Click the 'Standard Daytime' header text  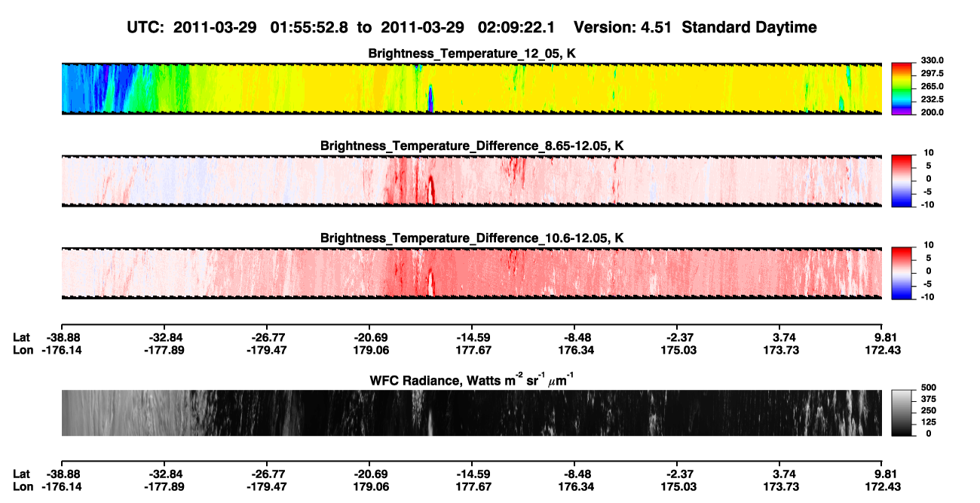748,27
